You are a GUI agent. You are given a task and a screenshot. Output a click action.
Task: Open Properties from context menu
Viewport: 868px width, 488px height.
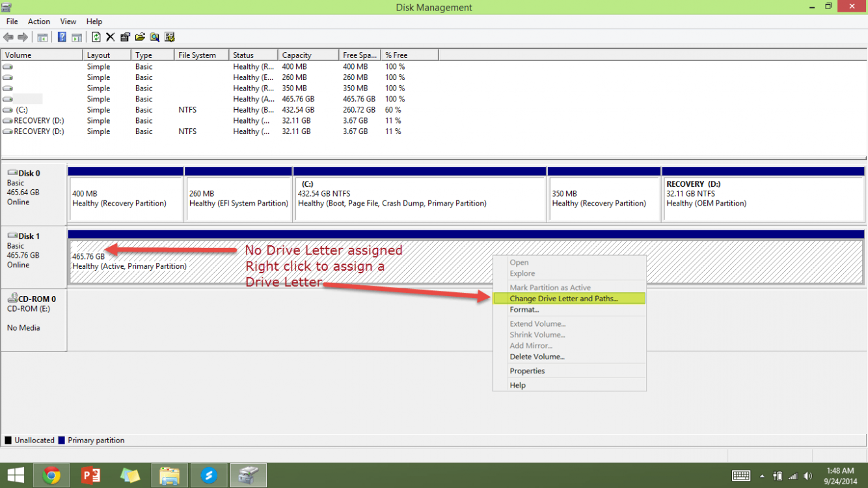pyautogui.click(x=569, y=371)
